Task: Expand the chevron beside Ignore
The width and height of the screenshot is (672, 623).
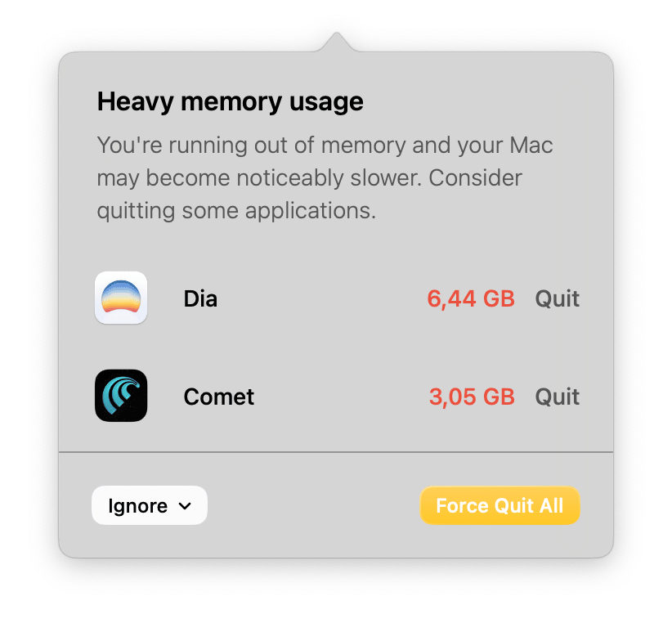Action: [x=185, y=506]
